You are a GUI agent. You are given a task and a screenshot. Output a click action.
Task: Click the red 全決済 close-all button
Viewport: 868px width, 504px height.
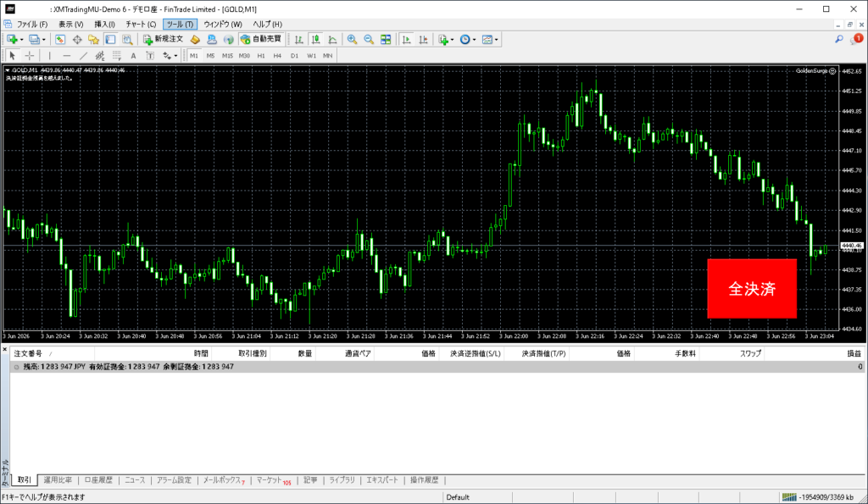[x=752, y=289]
